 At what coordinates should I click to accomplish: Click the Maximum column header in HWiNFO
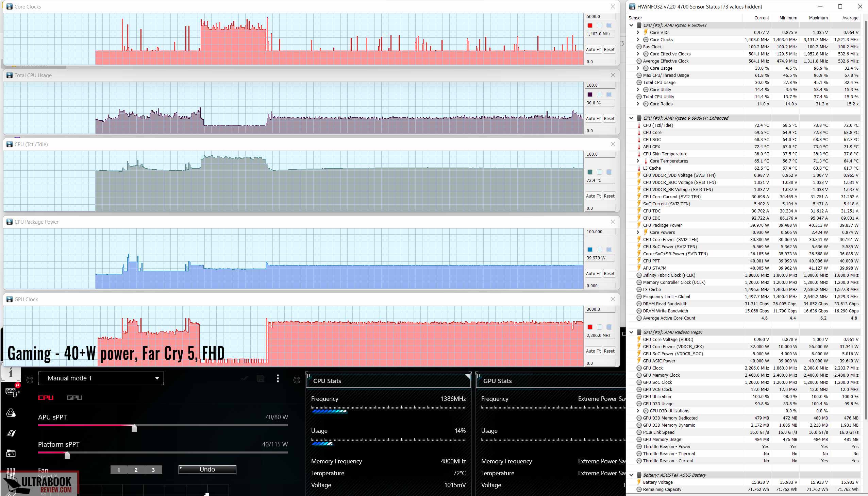coord(815,18)
